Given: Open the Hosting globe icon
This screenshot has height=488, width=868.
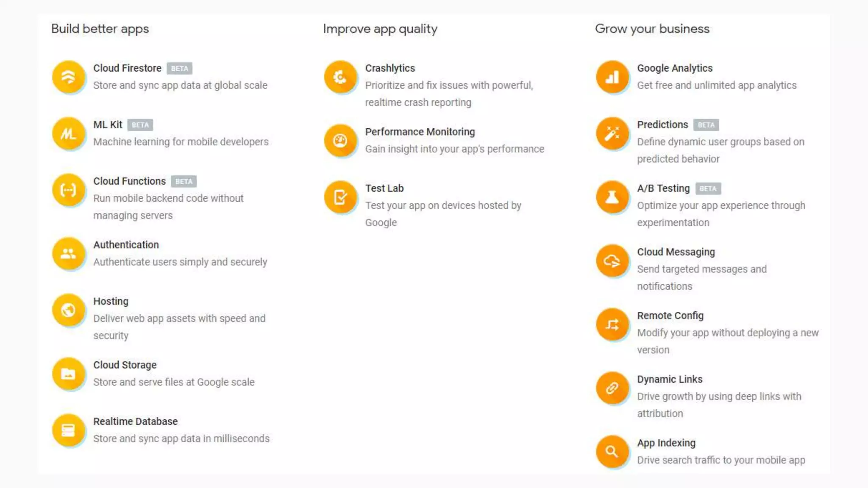Looking at the screenshot, I should point(68,310).
